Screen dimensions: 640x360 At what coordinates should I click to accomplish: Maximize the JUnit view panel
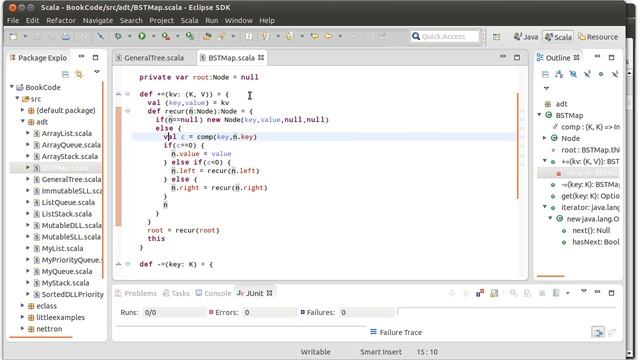click(611, 293)
